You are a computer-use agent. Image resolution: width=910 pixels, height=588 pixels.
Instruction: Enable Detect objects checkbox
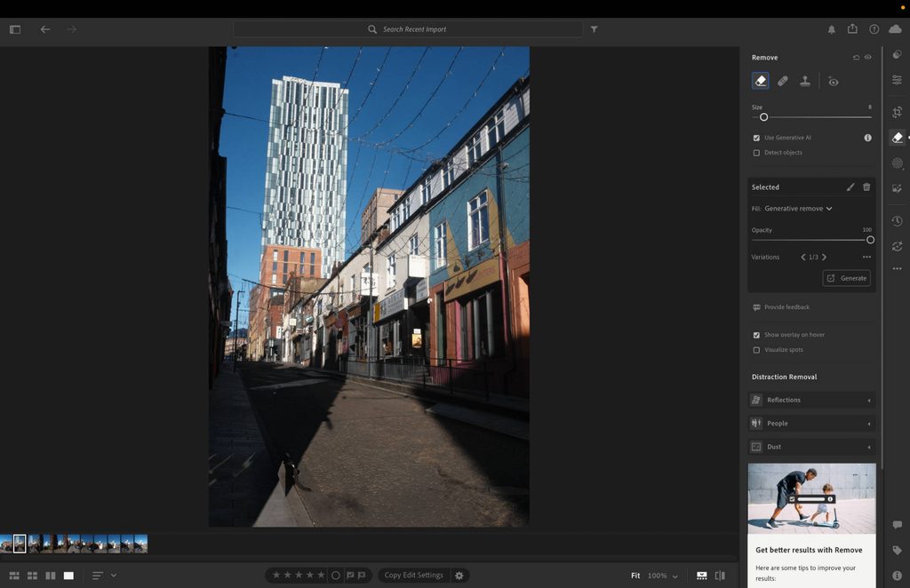coord(756,153)
